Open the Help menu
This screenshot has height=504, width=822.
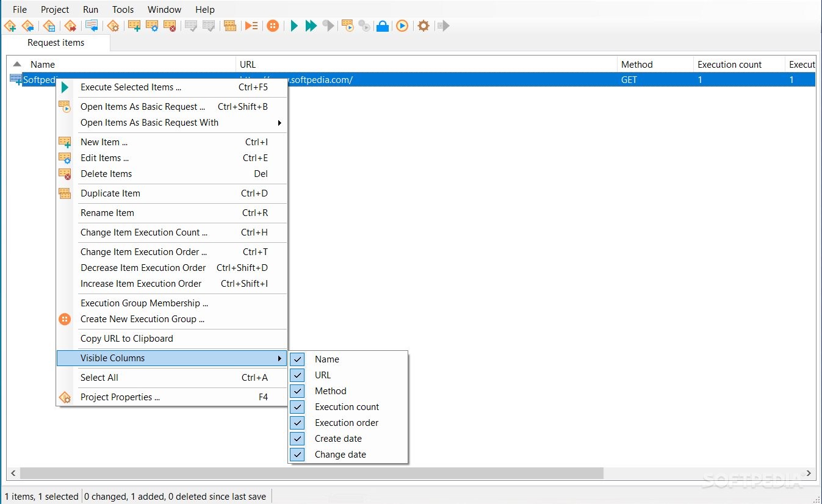pyautogui.click(x=205, y=10)
